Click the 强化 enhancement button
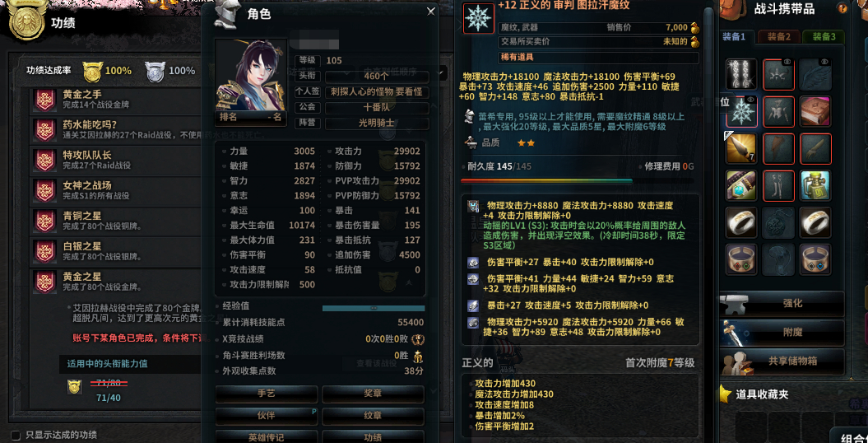Screen dimensions: 868x443 (782, 304)
